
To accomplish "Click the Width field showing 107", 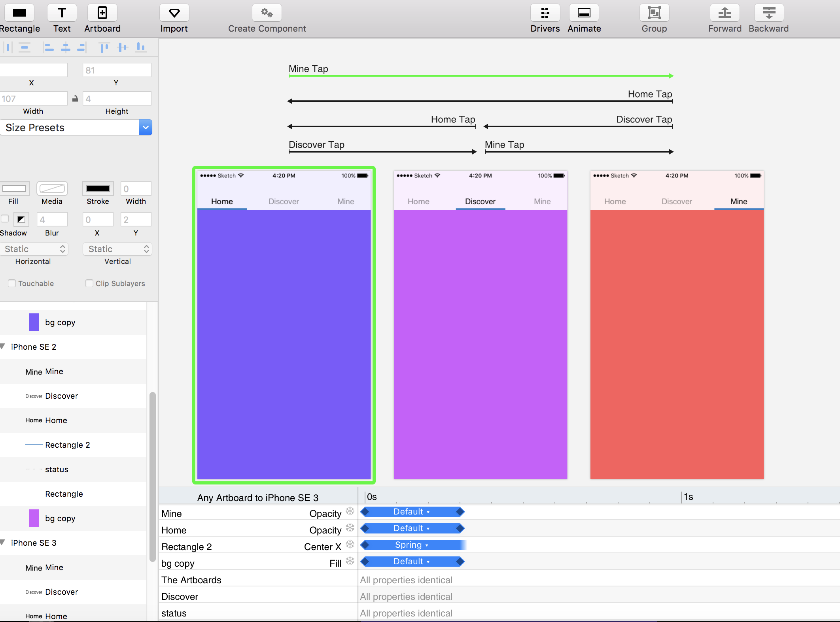I will (34, 98).
